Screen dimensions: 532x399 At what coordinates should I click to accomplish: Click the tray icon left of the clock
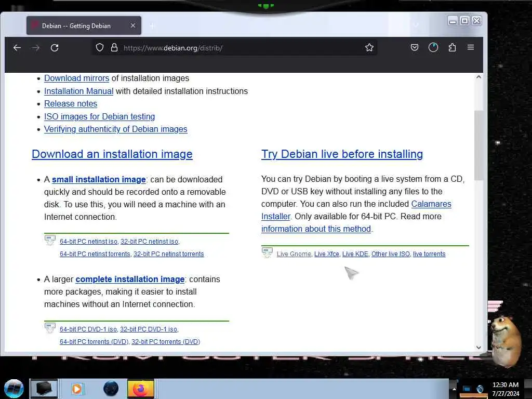[480, 389]
